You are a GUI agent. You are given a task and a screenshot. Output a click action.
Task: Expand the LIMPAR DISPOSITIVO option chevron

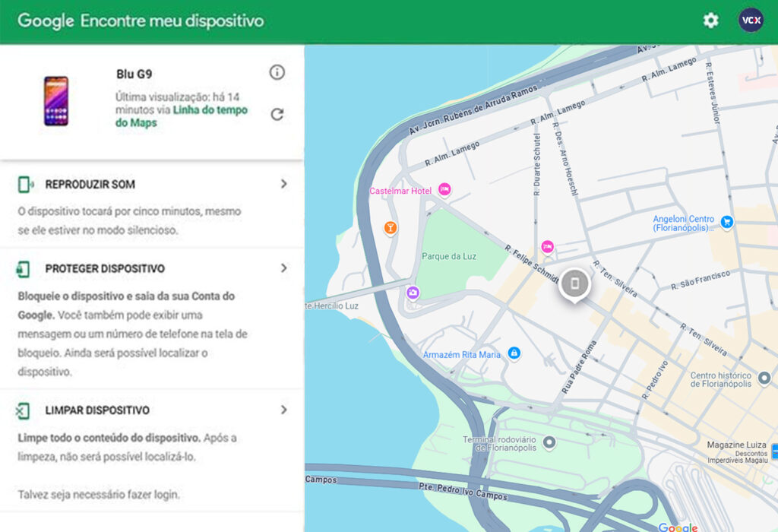[x=282, y=410]
